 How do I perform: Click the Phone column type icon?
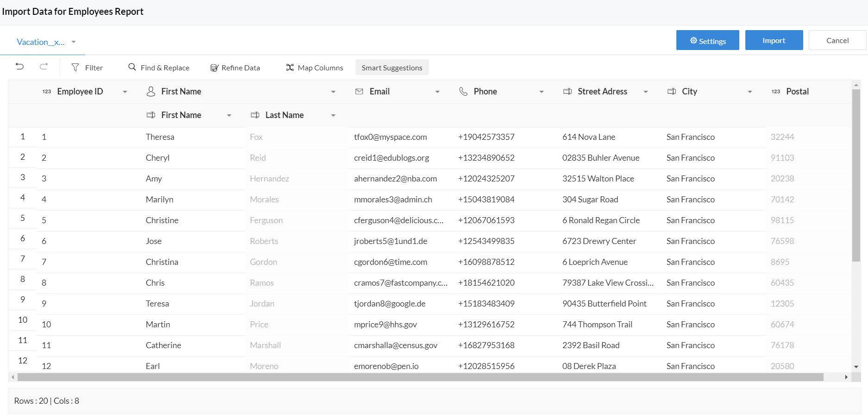pos(463,92)
